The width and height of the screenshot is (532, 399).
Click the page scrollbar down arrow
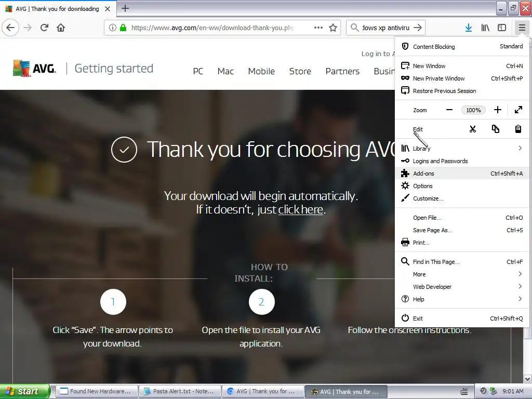pos(528,379)
